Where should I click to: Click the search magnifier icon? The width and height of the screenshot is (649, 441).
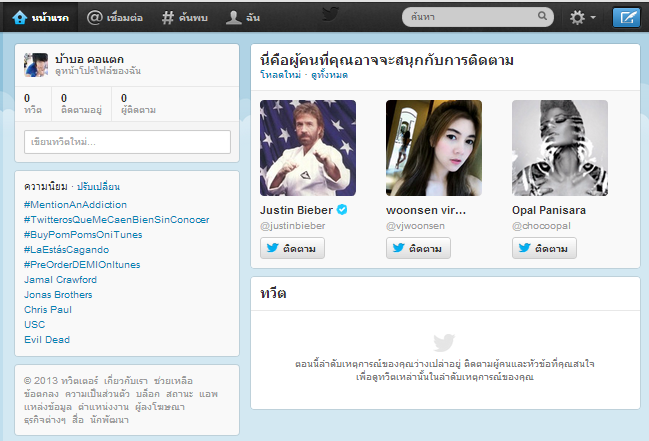pyautogui.click(x=542, y=16)
